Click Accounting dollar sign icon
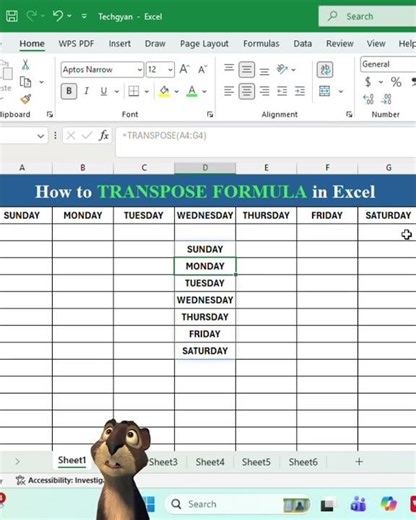 pos(368,82)
